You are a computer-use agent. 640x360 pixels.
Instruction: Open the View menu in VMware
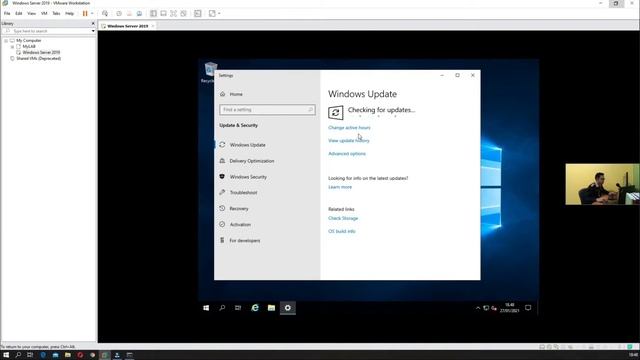click(31, 13)
